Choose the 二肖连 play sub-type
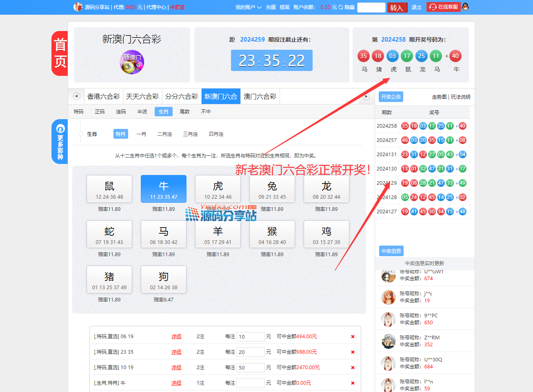The height and width of the screenshot is (392, 533). coord(164,134)
